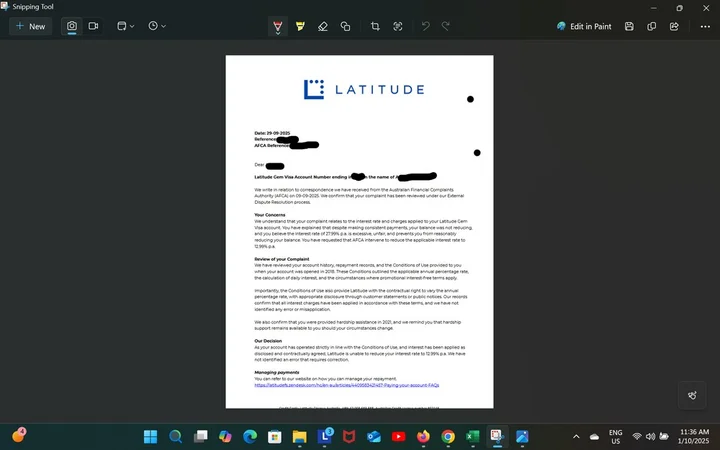720x450 pixels.
Task: Open the Windows Start menu
Action: [x=150, y=436]
